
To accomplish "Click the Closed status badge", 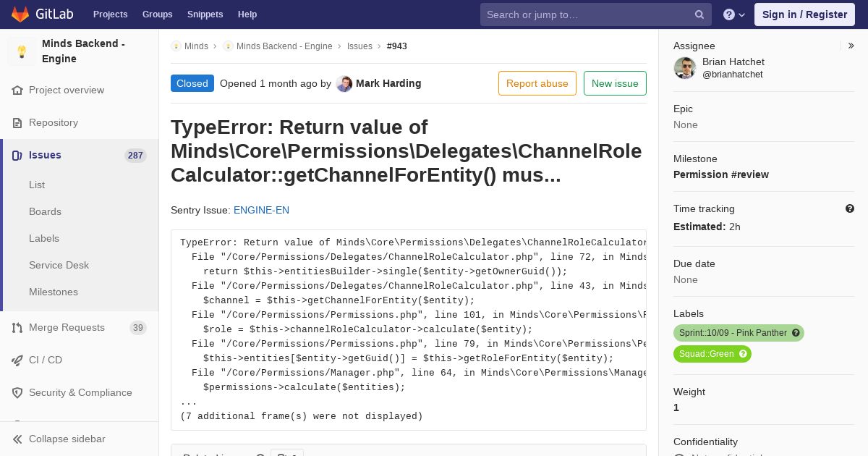I will point(192,83).
